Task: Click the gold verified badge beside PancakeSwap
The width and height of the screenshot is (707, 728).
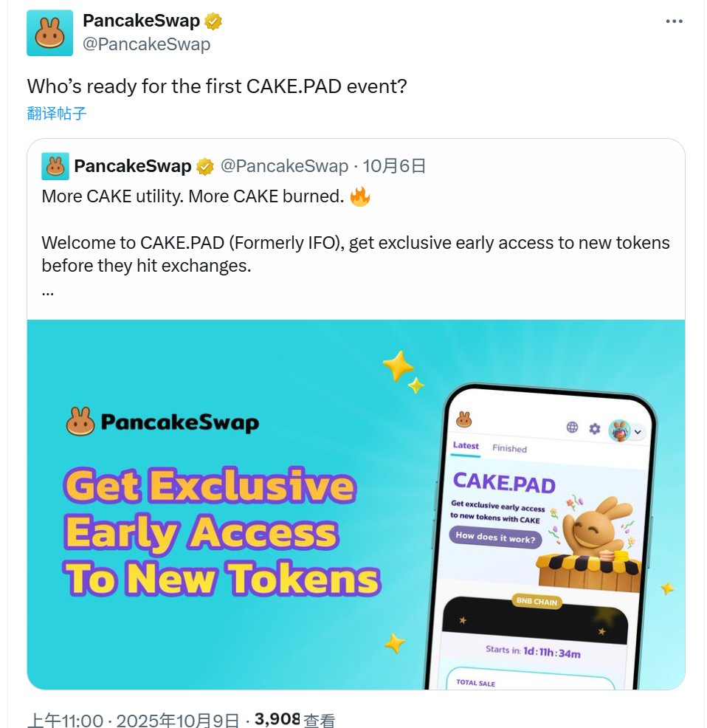Action: (x=213, y=21)
